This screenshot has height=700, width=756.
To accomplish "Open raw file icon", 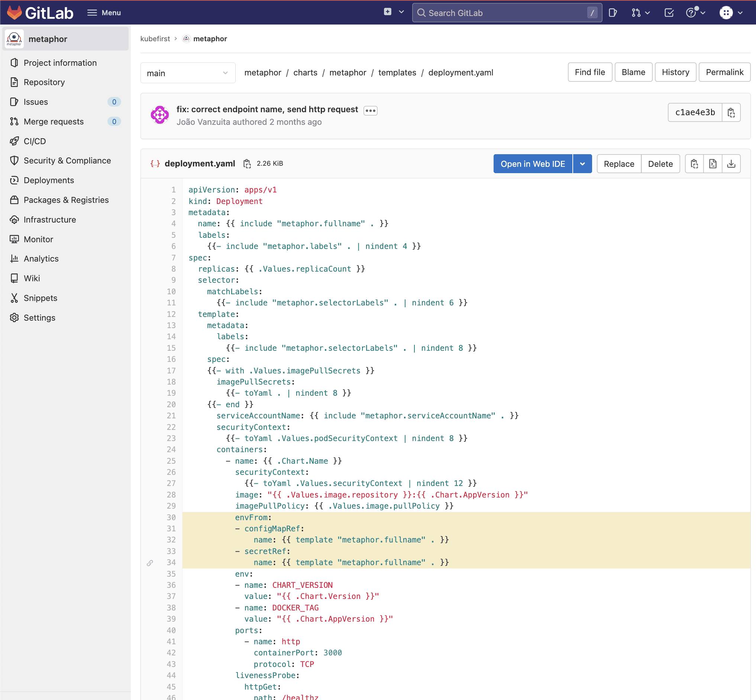I will click(x=713, y=163).
